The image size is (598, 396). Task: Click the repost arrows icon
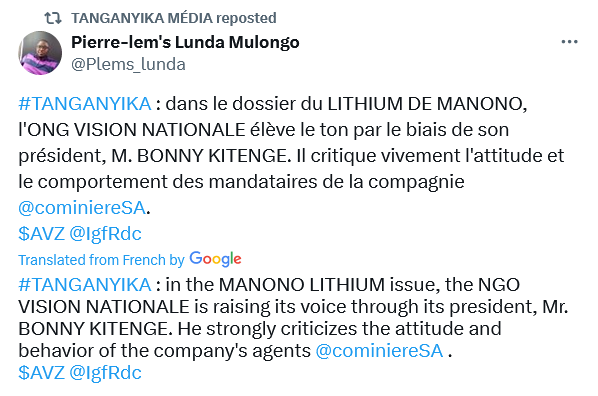pyautogui.click(x=53, y=18)
